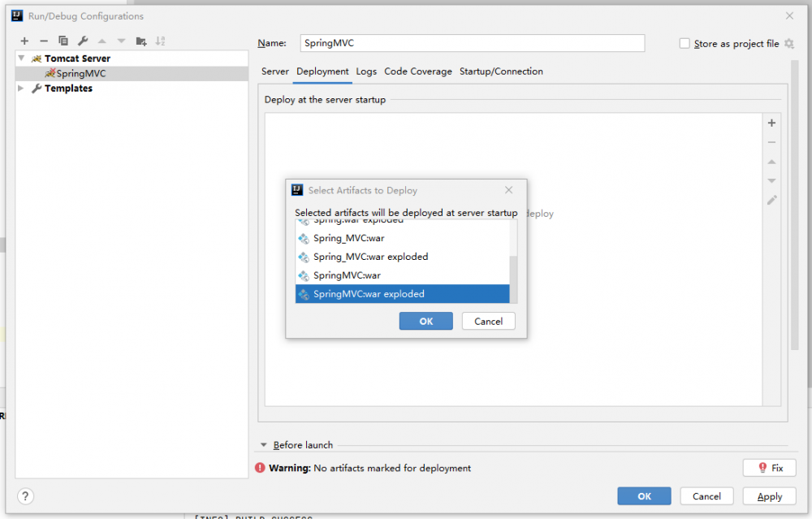
Task: Move the deployment item up
Action: click(x=771, y=162)
